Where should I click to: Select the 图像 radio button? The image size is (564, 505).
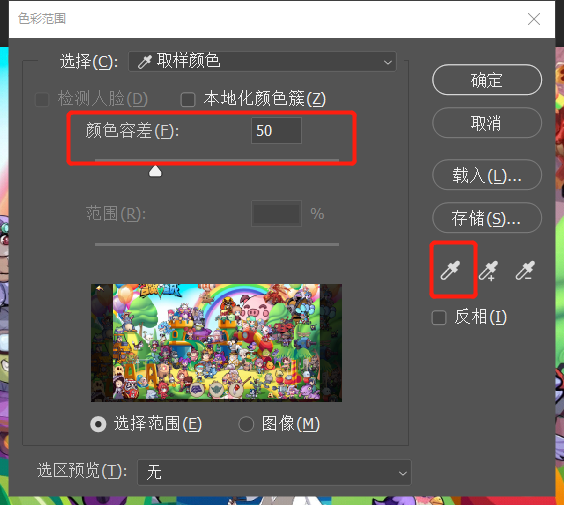click(x=246, y=424)
